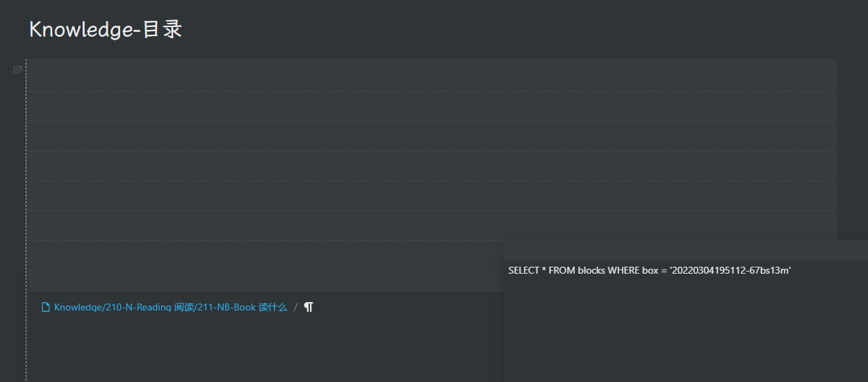Click the slash separator in the breadcrumb
This screenshot has width=868, height=382.
(x=295, y=307)
